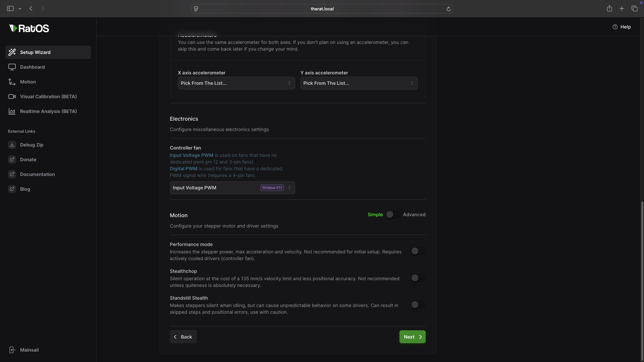Viewport: 644px width, 362px height.
Task: Click the Help question mark icon
Action: (615, 27)
